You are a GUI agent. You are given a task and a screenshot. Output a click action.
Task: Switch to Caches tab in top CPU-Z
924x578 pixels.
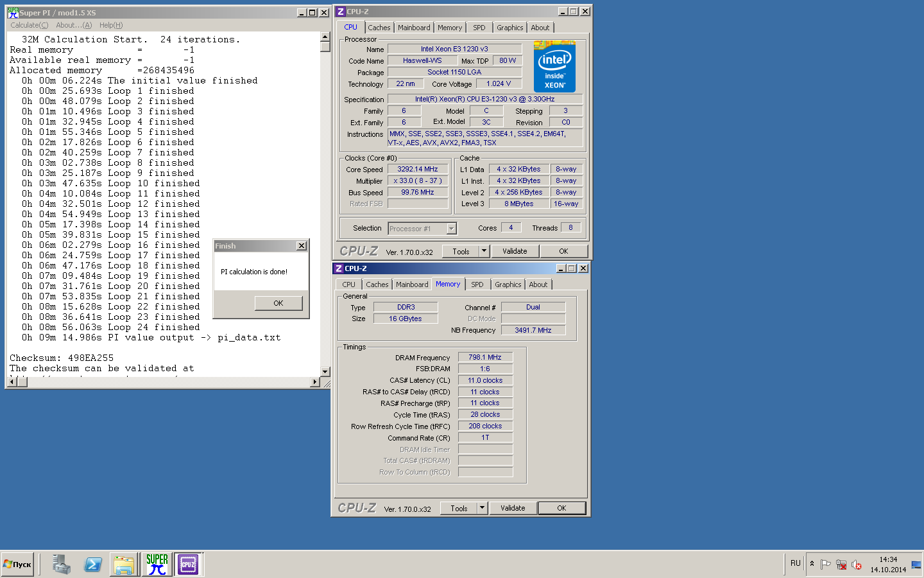coord(379,28)
